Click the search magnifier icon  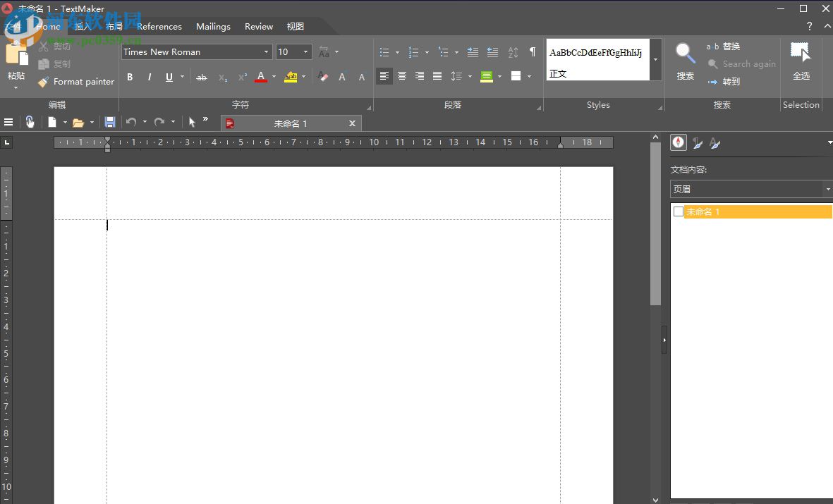coord(685,54)
